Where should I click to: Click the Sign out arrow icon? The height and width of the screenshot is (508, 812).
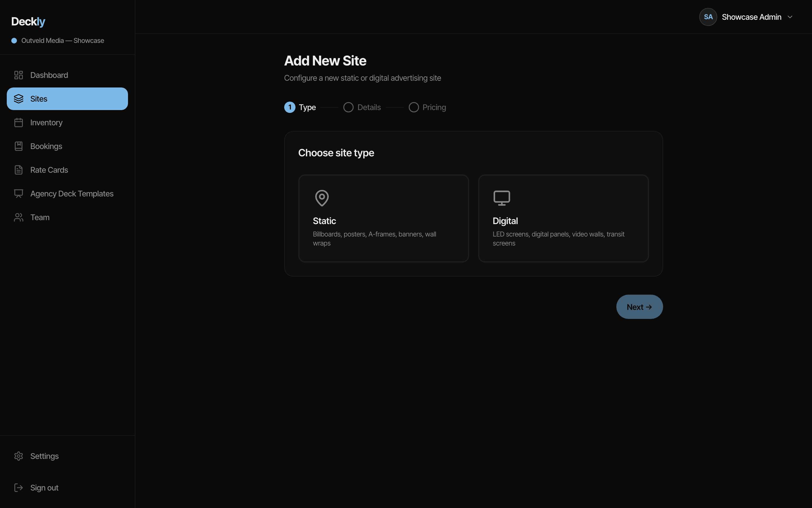(x=18, y=487)
